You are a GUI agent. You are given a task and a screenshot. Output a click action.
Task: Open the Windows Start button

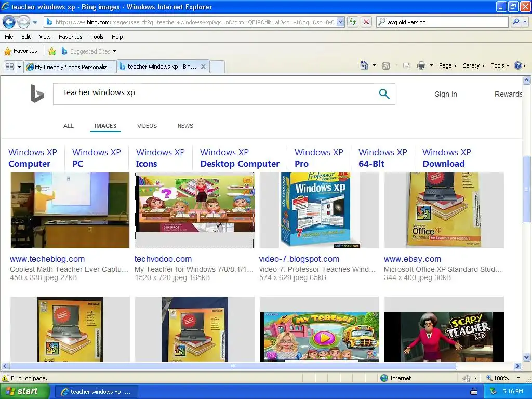24,391
